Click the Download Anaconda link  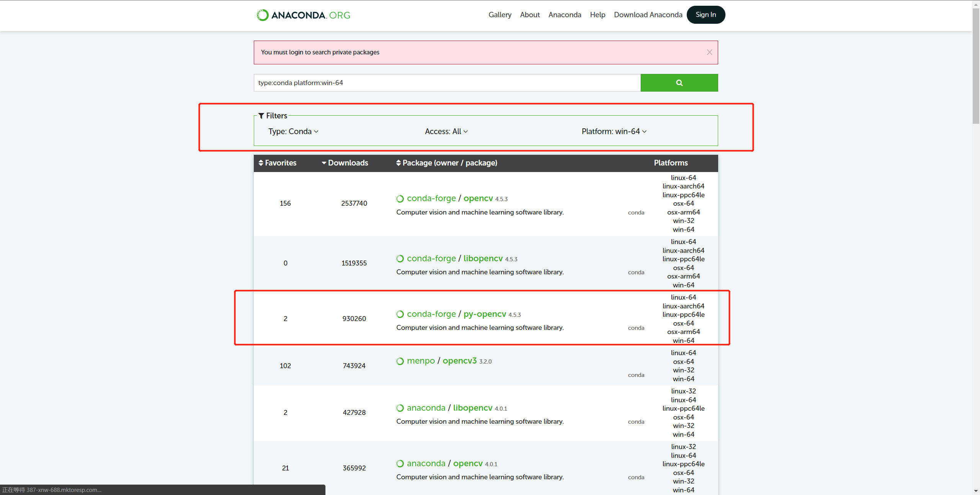pos(648,15)
